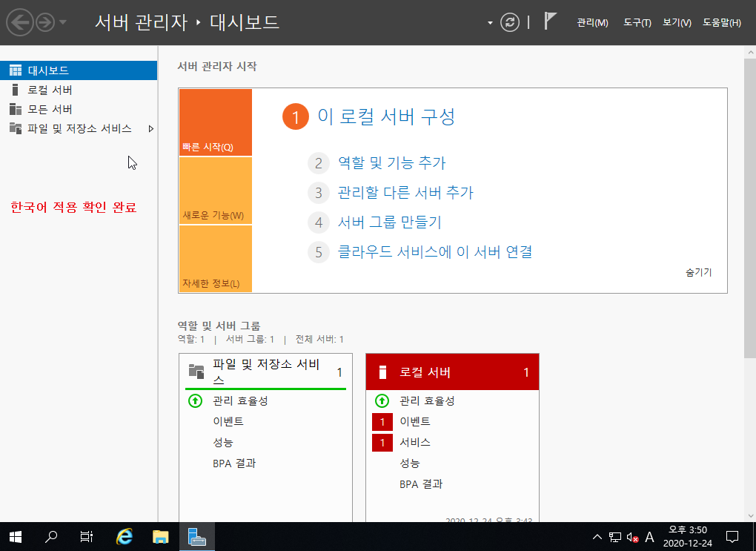Click green status icon in 파일 및 저장소 서비스 tile

[195, 401]
